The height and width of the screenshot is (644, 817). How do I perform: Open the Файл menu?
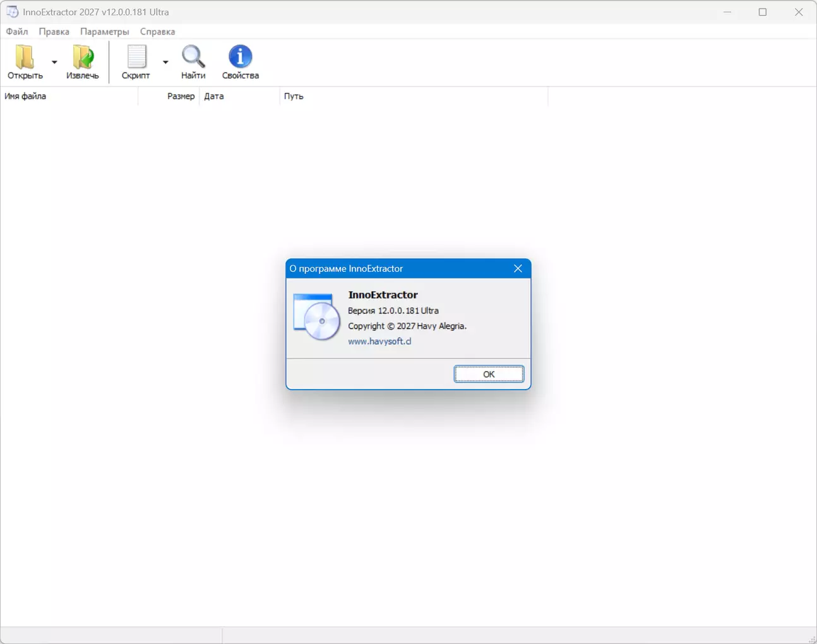[x=17, y=32]
